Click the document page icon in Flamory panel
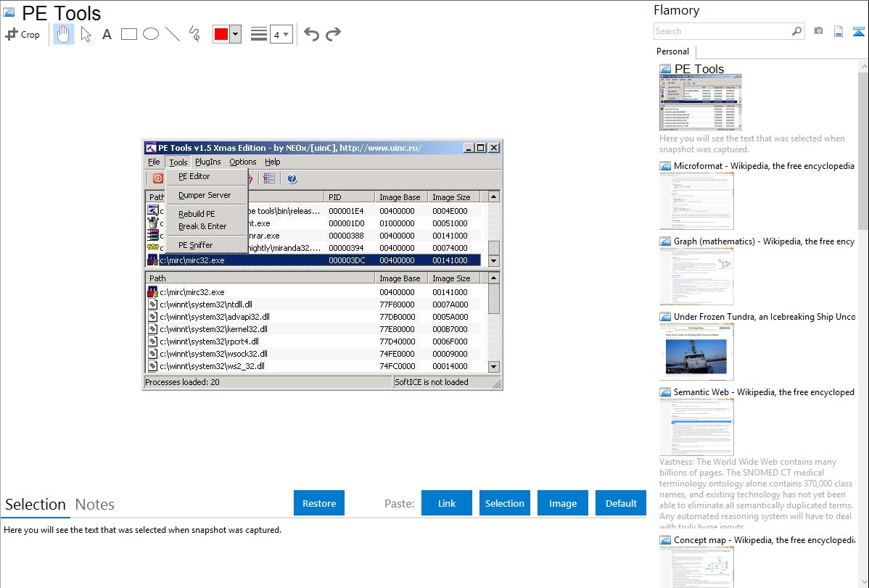Screen dimensions: 869x588 (839, 31)
